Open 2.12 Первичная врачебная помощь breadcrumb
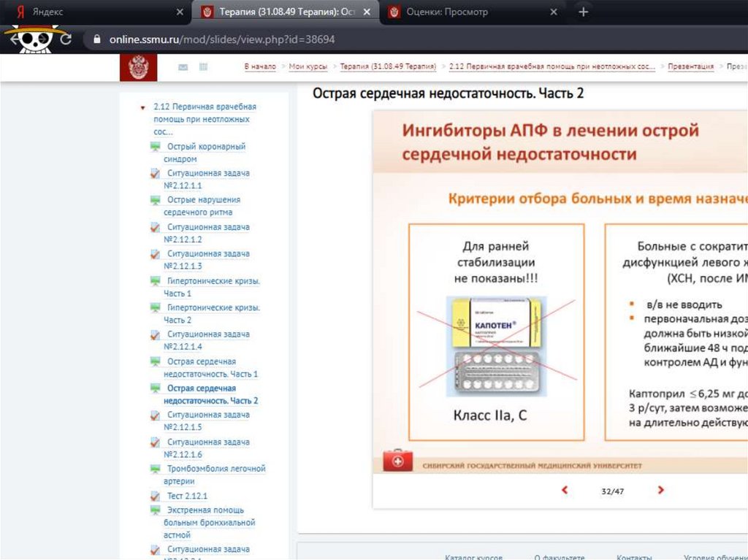748x560 pixels. pos(552,66)
